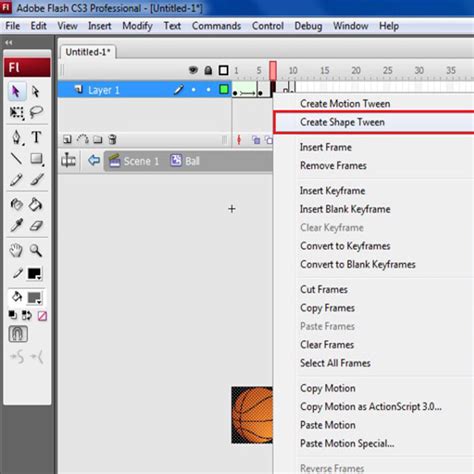Click the Insert Layer icon
474x474 pixels.
67,139
